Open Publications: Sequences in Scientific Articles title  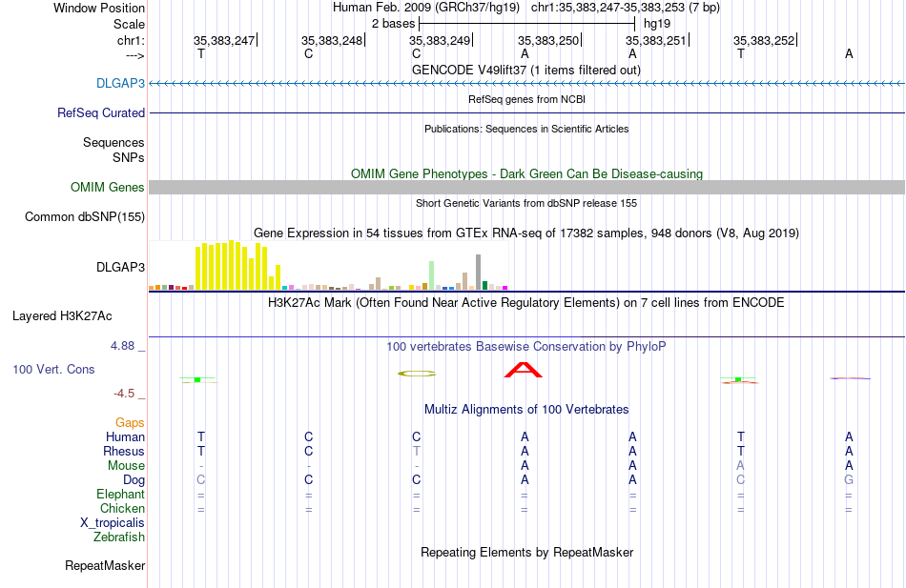[x=526, y=129]
